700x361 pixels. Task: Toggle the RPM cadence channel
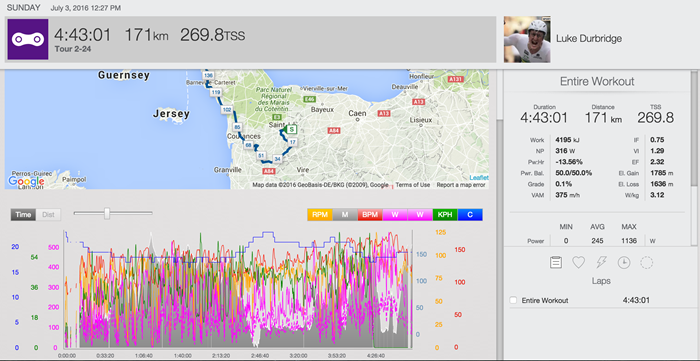320,215
